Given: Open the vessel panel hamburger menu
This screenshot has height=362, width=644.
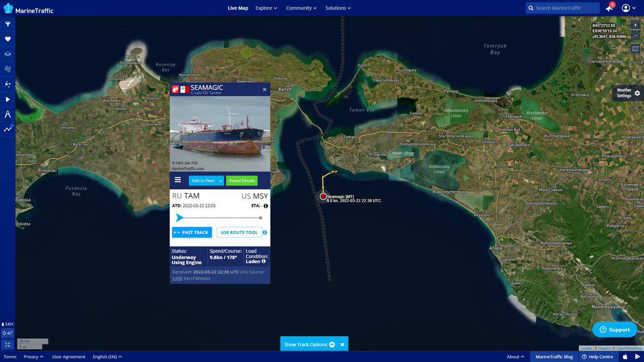Looking at the screenshot, I should [x=178, y=180].
